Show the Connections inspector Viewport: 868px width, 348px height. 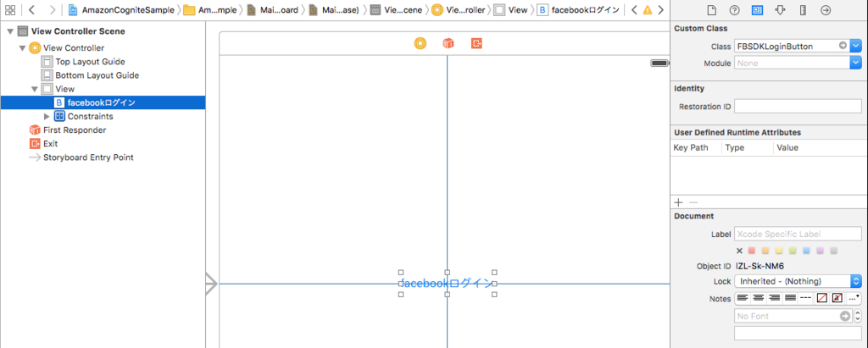tap(826, 10)
